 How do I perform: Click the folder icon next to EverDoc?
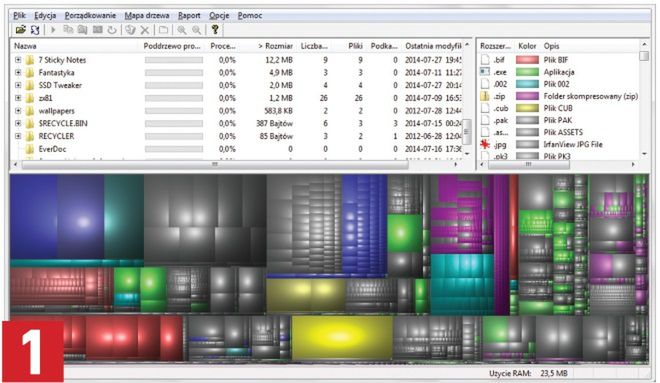pos(29,149)
